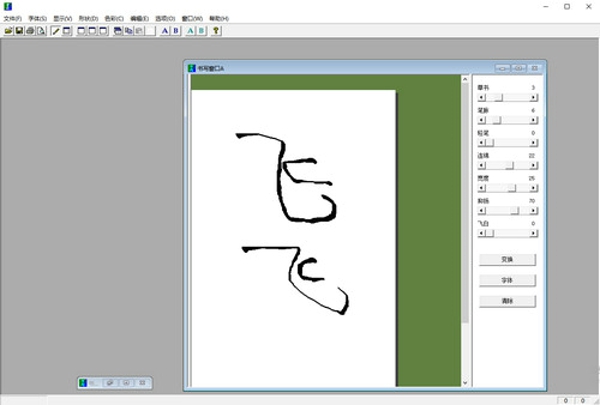This screenshot has width=600, height=405.
Task: Open the 色彩(C) menu
Action: (114, 18)
